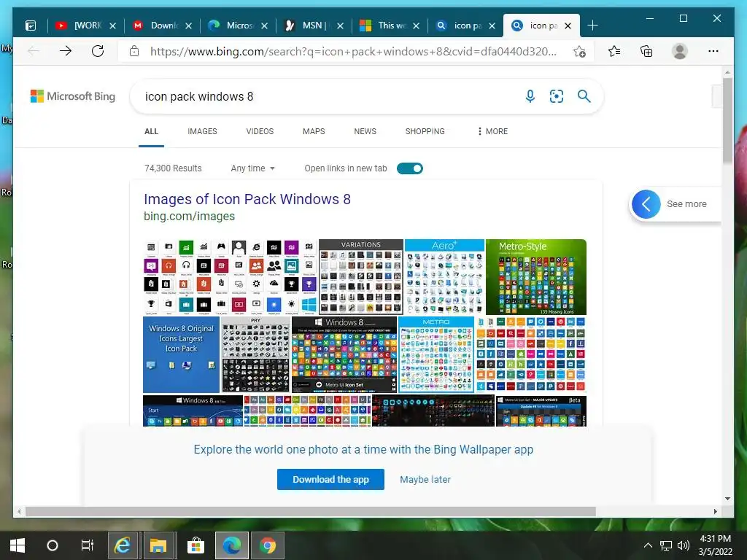747x560 pixels.
Task: Submit search with magnifier icon
Action: 584,96
